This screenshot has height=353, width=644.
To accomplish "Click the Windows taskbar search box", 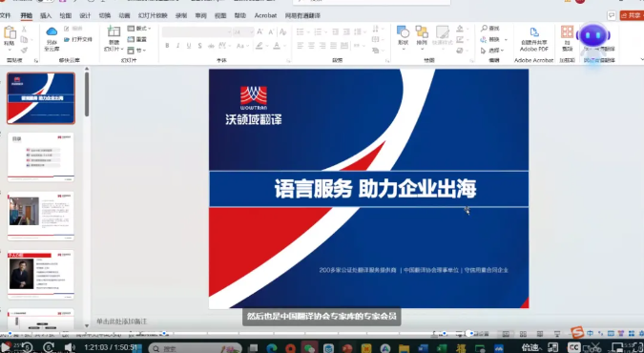I will point(195,348).
